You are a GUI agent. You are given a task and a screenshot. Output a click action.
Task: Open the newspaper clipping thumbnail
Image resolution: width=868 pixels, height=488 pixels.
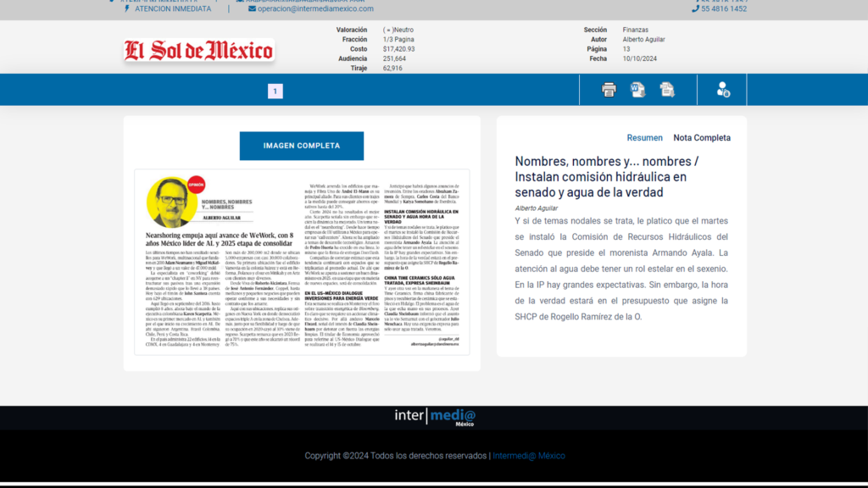pyautogui.click(x=302, y=263)
